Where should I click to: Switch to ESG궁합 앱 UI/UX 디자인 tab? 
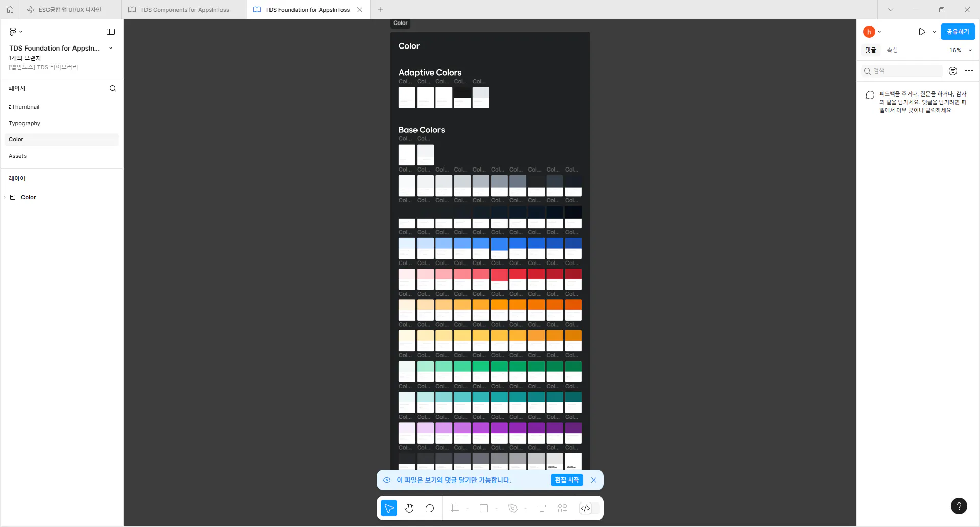pos(70,10)
